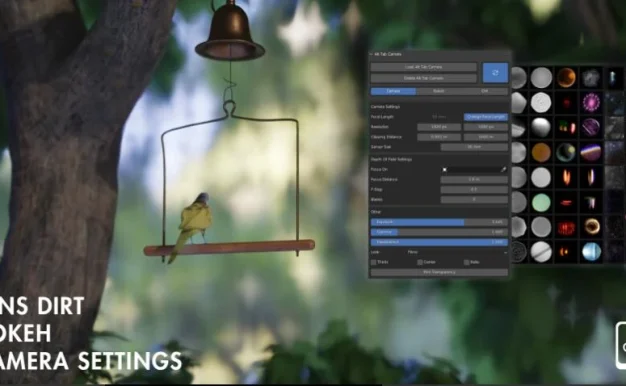Image resolution: width=626 pixels, height=386 pixels.
Task: Enable the Thirds checkbox
Action: (x=374, y=262)
